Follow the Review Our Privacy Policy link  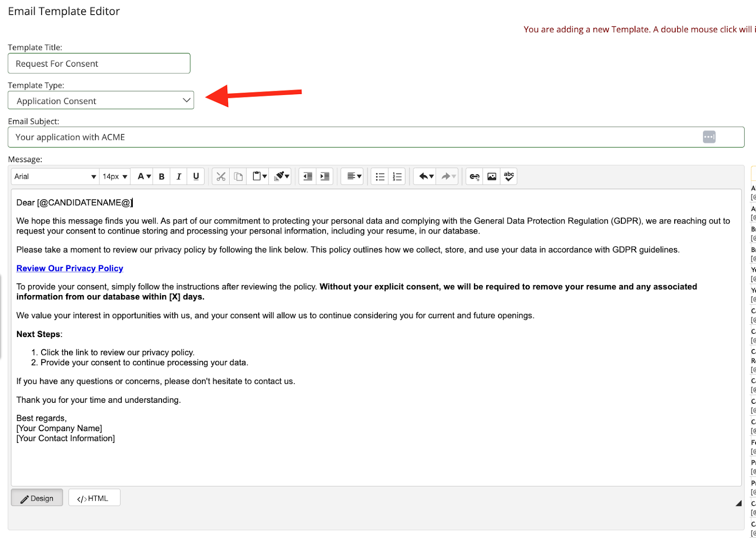point(70,268)
